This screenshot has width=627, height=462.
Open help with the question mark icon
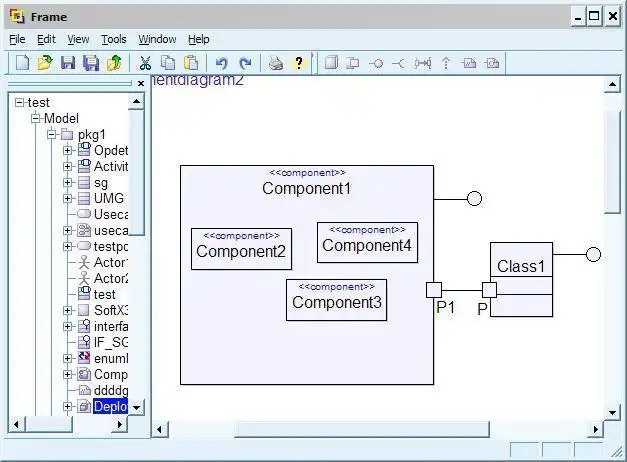coord(298,63)
